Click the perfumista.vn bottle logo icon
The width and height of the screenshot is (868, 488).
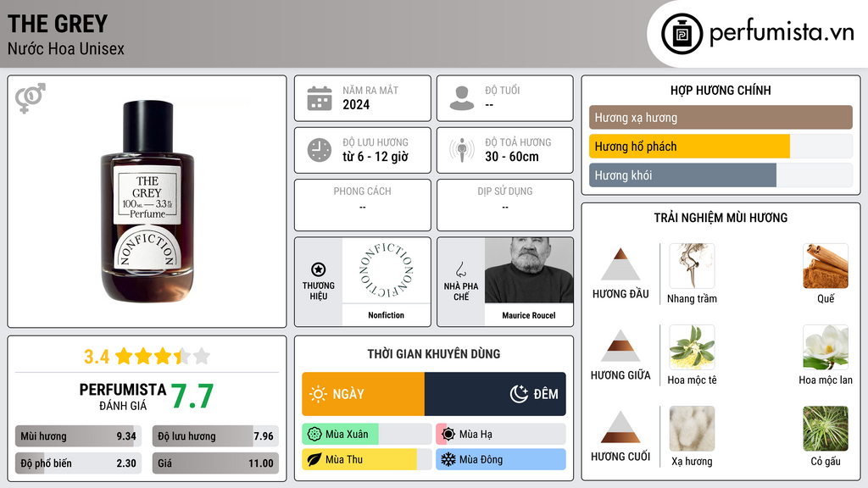click(x=682, y=34)
